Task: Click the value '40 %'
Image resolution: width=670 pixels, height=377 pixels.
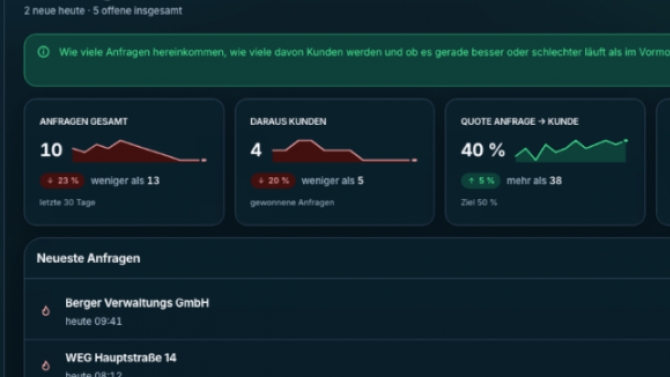Action: (483, 150)
